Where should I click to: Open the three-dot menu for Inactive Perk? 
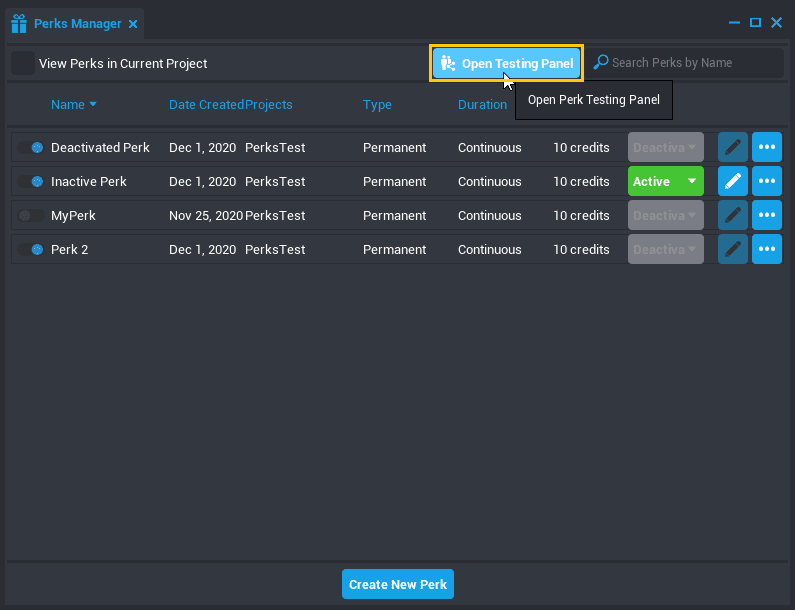tap(767, 181)
